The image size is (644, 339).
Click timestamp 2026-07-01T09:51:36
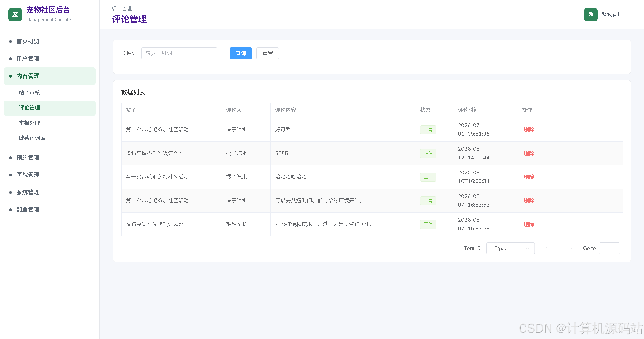474,130
